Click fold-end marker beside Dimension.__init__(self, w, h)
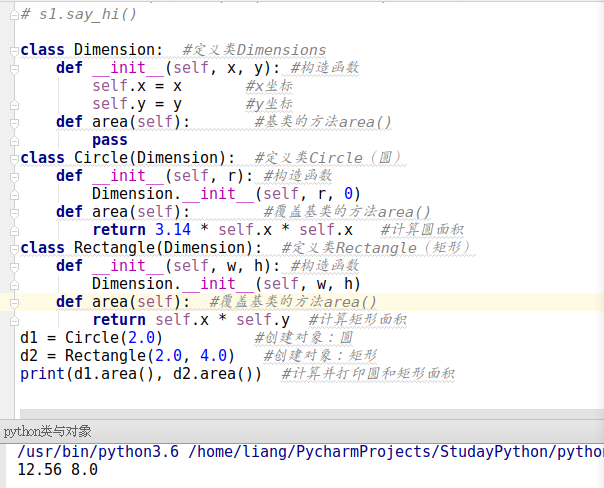 [14, 285]
